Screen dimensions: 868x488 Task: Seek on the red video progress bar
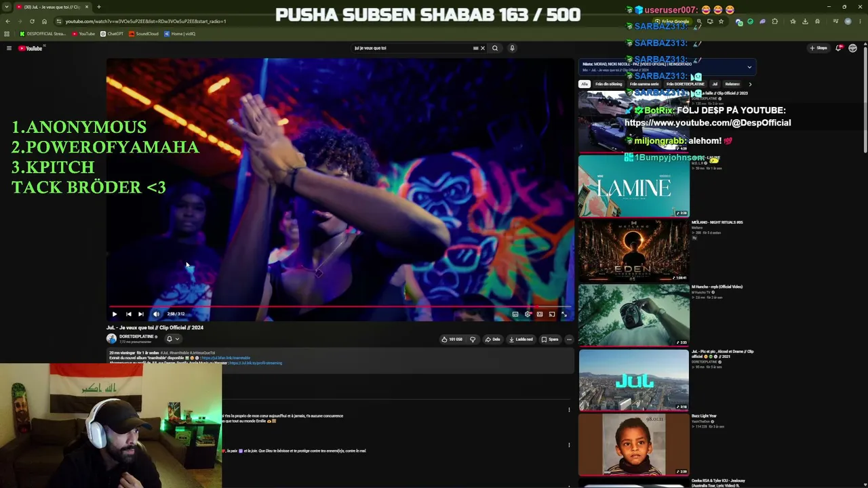(340, 306)
